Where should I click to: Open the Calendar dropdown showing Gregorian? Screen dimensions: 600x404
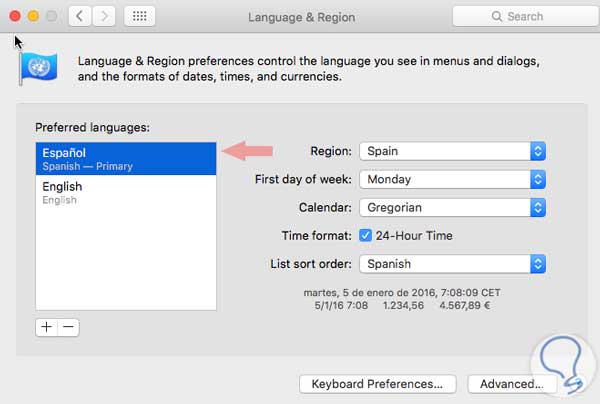[452, 208]
